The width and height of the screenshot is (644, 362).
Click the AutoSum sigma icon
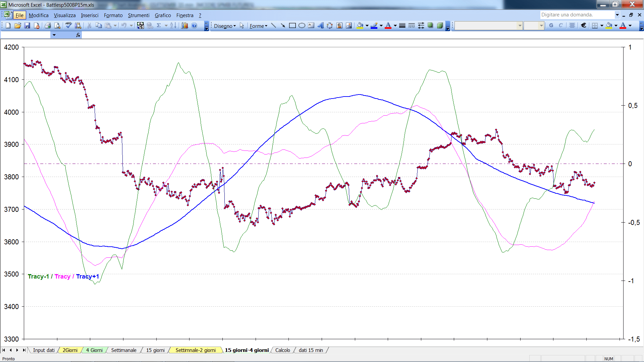coord(159,25)
